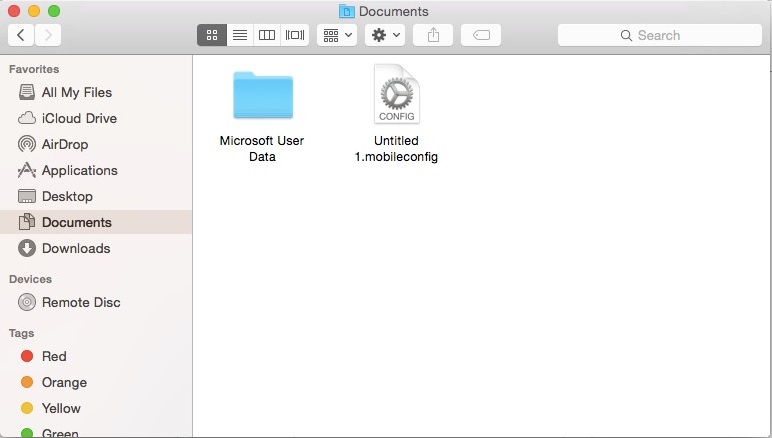Switch to list view
The height and width of the screenshot is (438, 772).
click(x=240, y=35)
